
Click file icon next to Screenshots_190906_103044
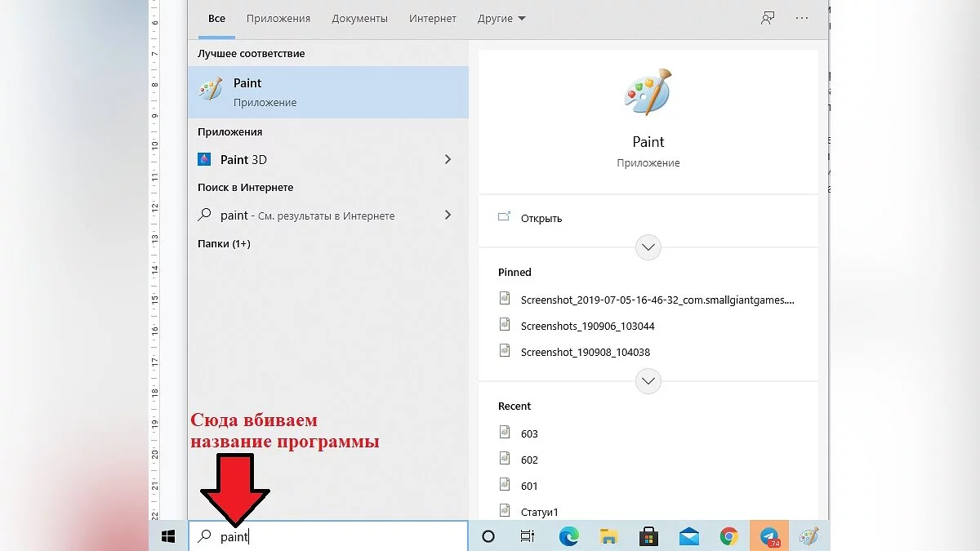[x=505, y=325]
